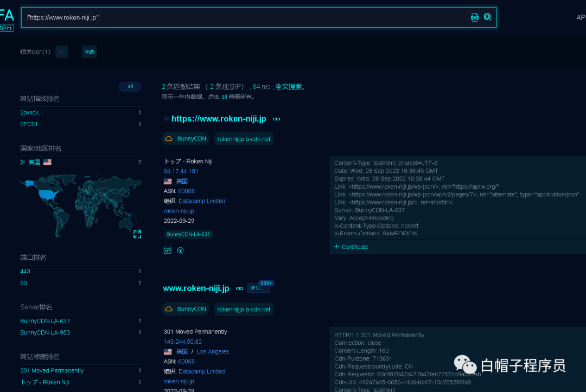Click rokennijijp.b-cdn.net tag in second result
This screenshot has height=392, width=586.
(244, 309)
